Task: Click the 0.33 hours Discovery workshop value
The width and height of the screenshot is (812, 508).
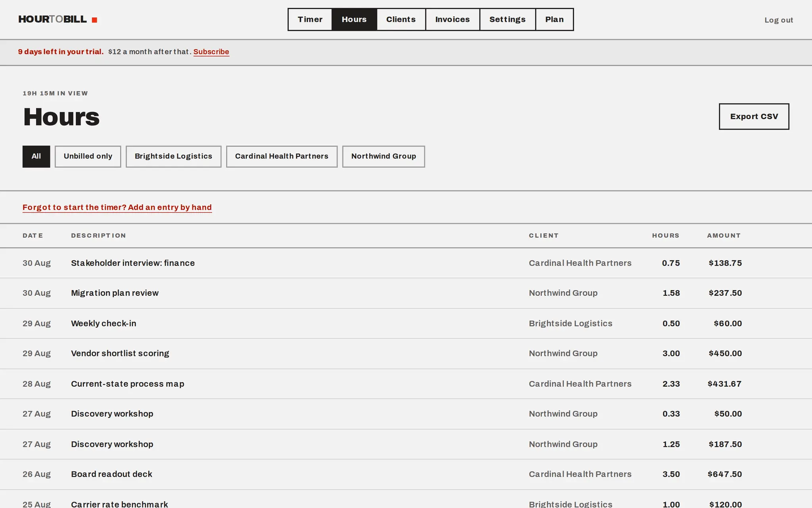Action: pos(671,414)
